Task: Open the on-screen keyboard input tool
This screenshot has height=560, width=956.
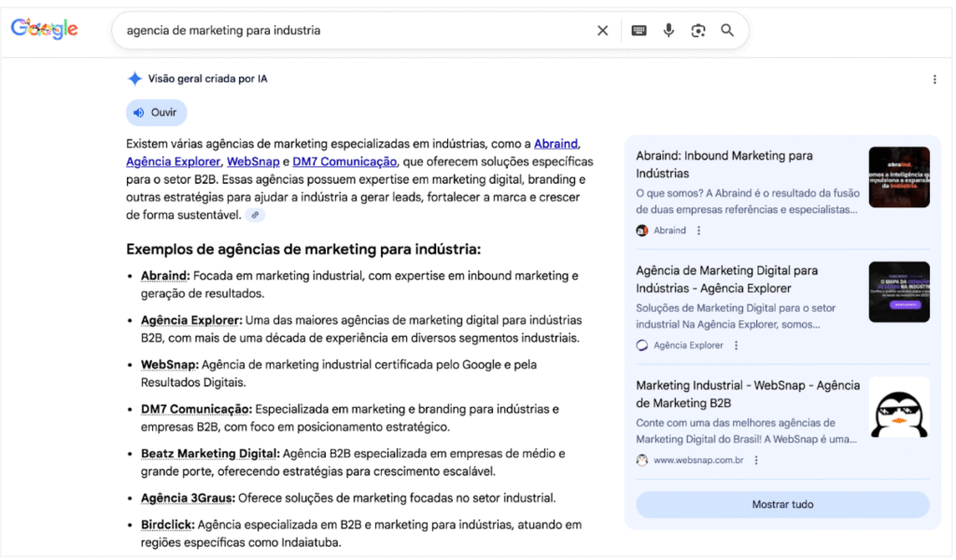Action: coord(639,31)
